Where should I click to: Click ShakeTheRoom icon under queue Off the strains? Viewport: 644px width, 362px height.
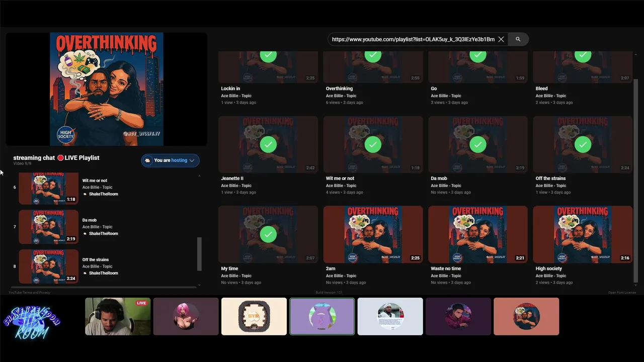coord(85,273)
